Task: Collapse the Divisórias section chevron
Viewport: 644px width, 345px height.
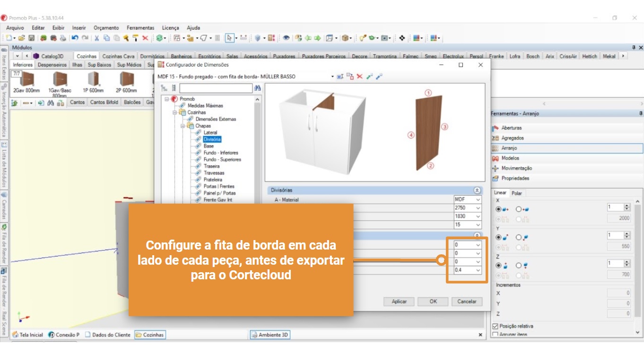Action: click(x=477, y=190)
